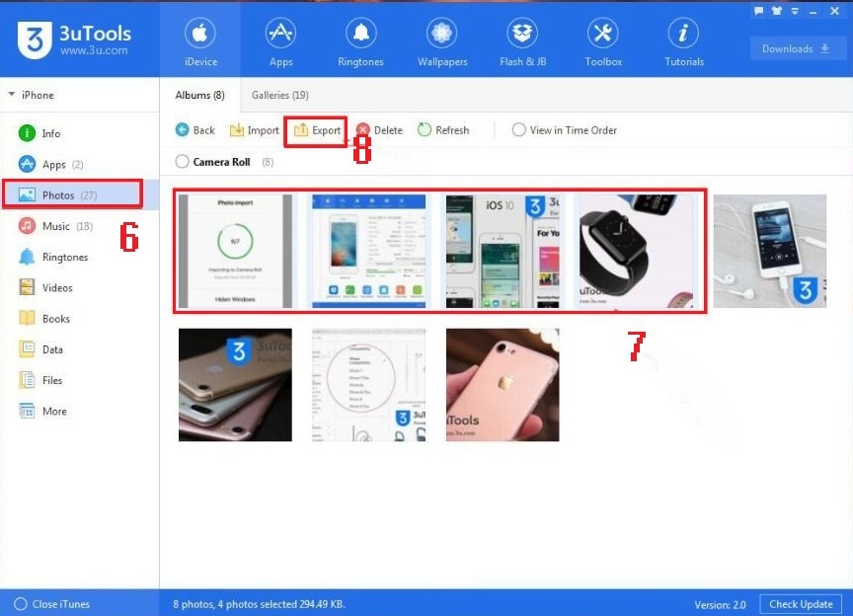The image size is (853, 616).
Task: Enable View in Time Order option
Action: point(518,130)
